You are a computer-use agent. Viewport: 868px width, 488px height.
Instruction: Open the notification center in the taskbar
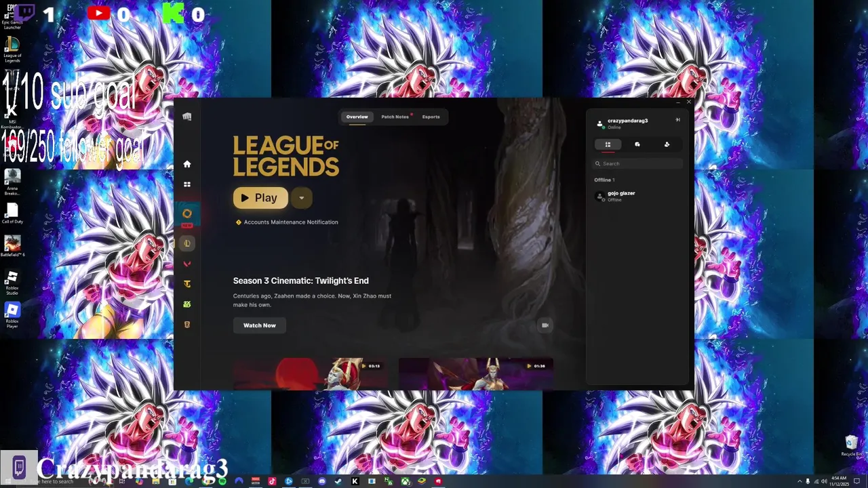856,481
